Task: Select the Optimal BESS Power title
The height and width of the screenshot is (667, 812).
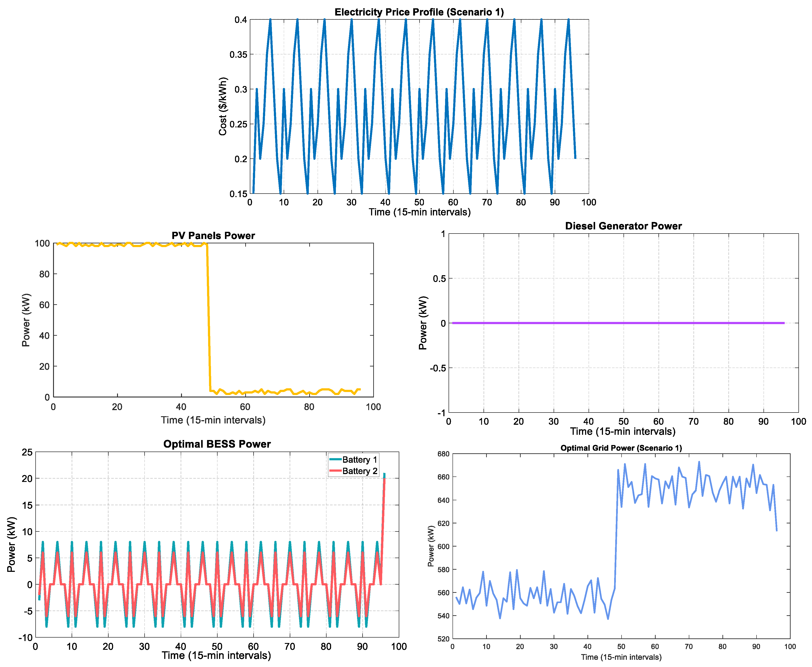Action: 217,444
